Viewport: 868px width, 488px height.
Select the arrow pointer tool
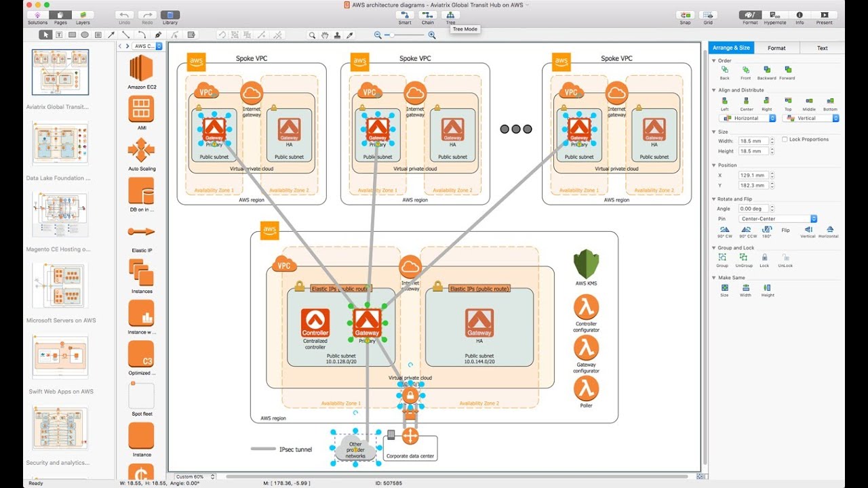pyautogui.click(x=46, y=35)
